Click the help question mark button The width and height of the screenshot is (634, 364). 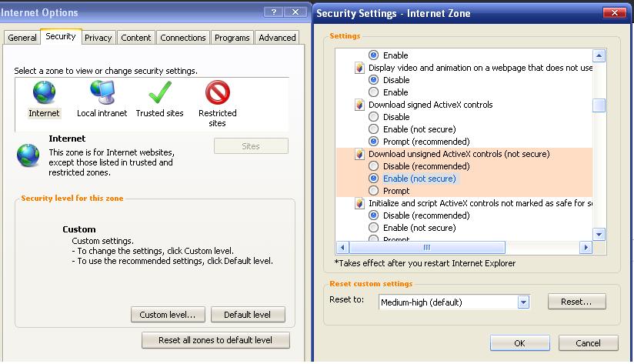pyautogui.click(x=273, y=12)
